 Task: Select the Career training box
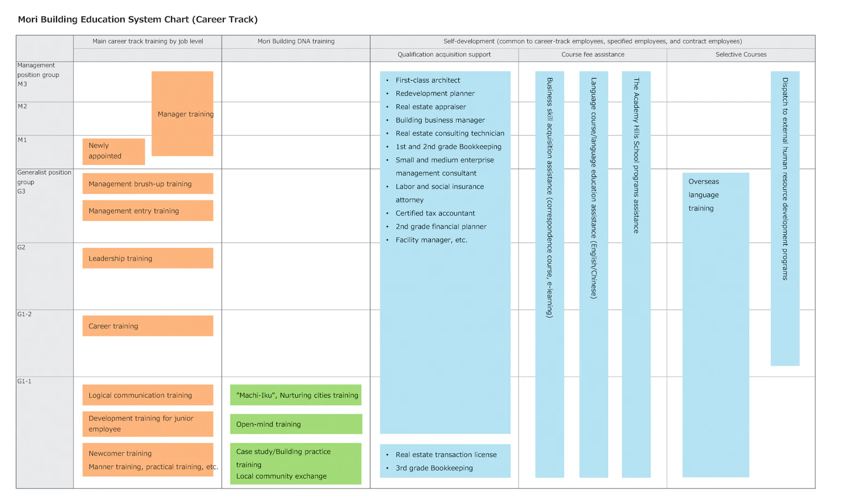click(x=148, y=326)
